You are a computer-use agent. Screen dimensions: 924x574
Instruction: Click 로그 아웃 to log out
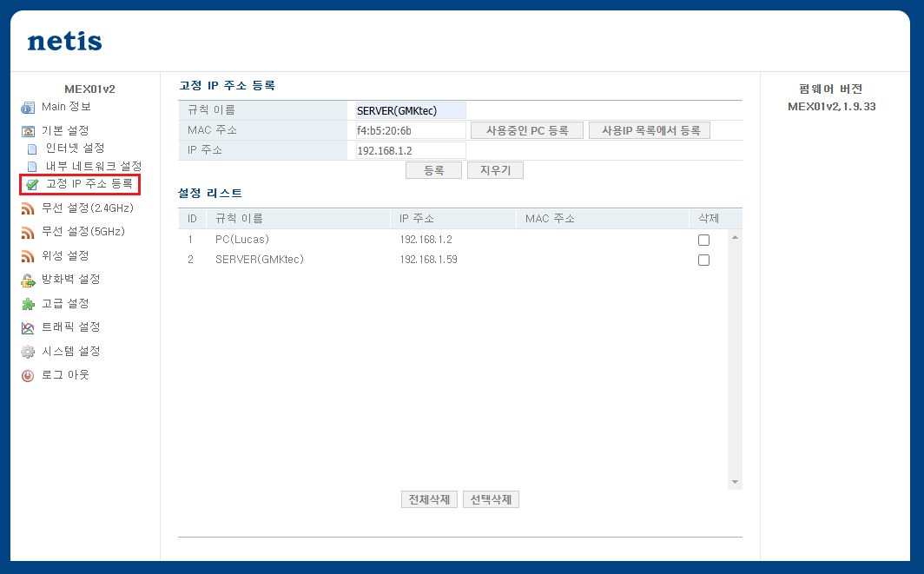pos(65,375)
